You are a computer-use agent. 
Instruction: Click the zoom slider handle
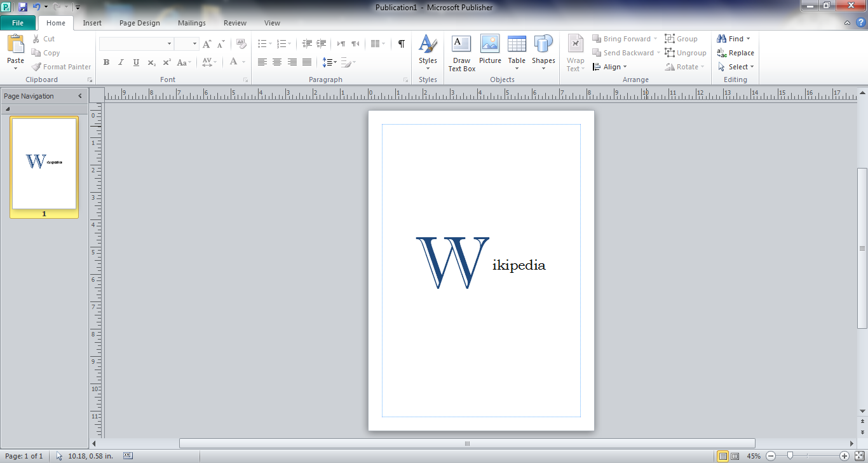(790, 455)
